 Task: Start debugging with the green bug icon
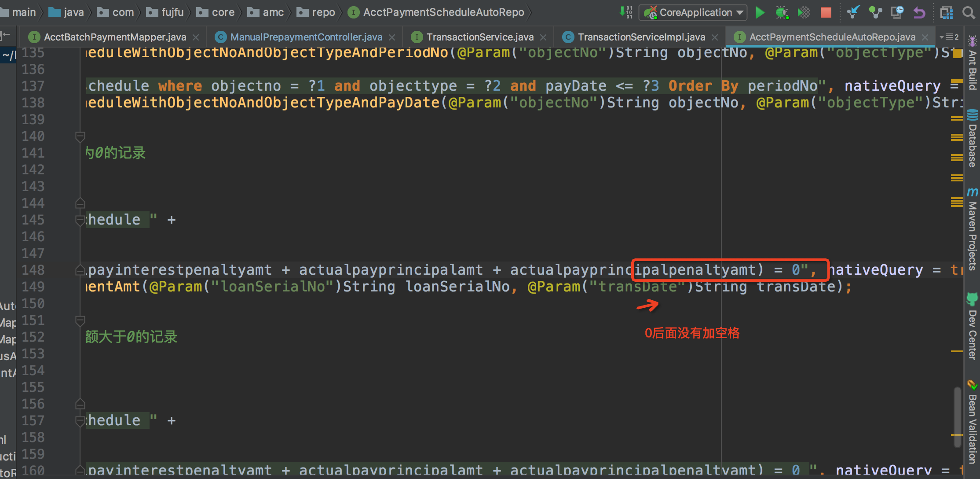coord(782,12)
